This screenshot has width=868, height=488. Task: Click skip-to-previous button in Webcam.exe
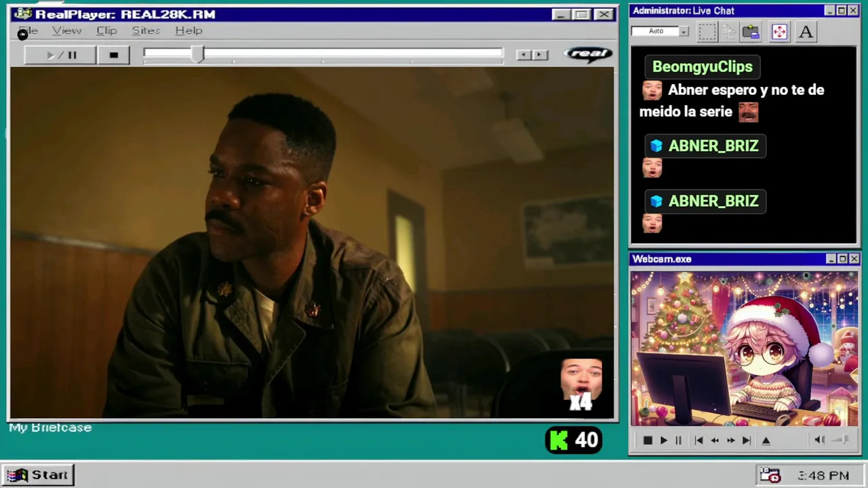point(698,441)
